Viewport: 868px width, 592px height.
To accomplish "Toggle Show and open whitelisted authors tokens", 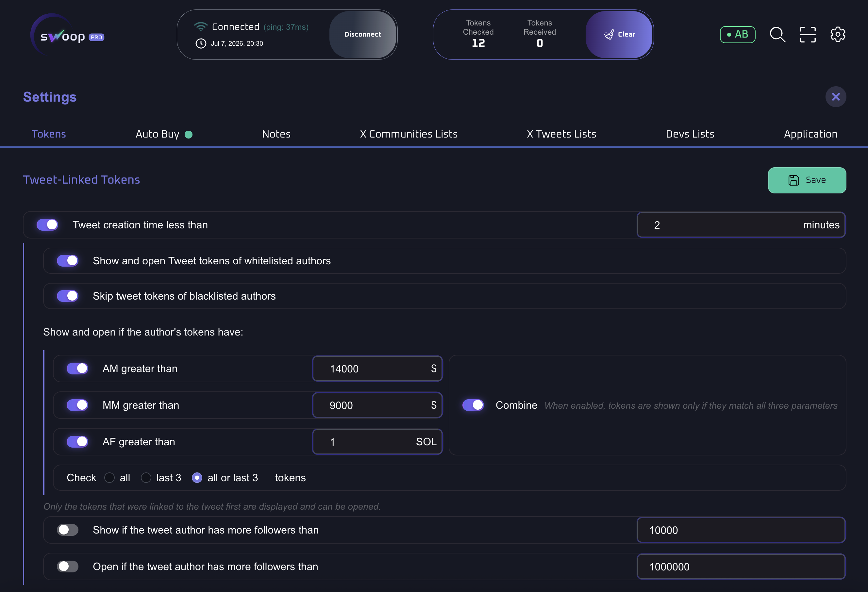I will tap(68, 260).
